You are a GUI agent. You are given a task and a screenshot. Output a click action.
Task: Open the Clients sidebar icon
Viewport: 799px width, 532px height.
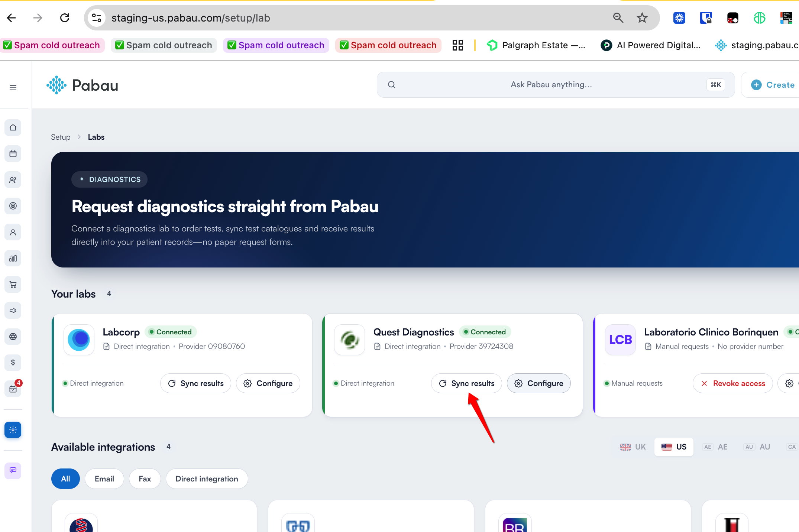click(x=13, y=180)
